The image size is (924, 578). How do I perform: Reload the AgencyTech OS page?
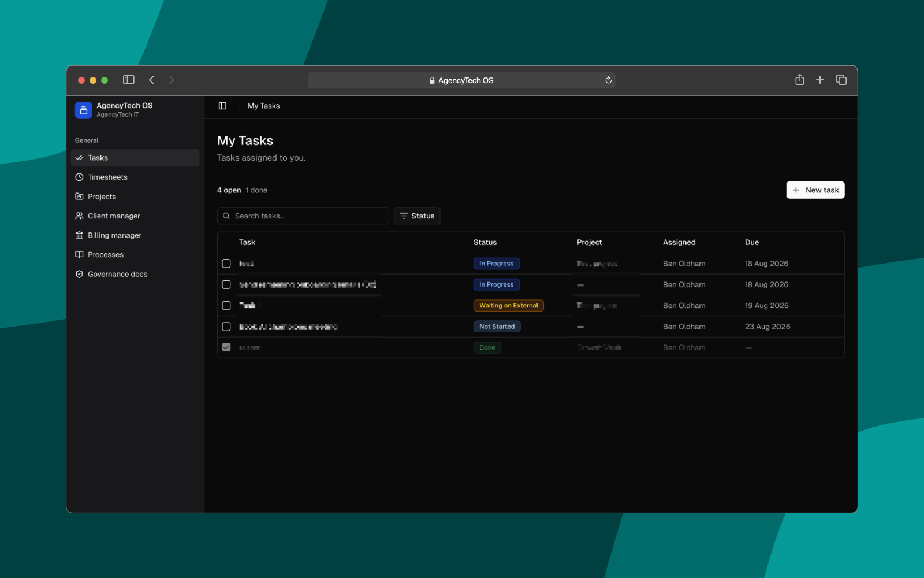point(608,80)
